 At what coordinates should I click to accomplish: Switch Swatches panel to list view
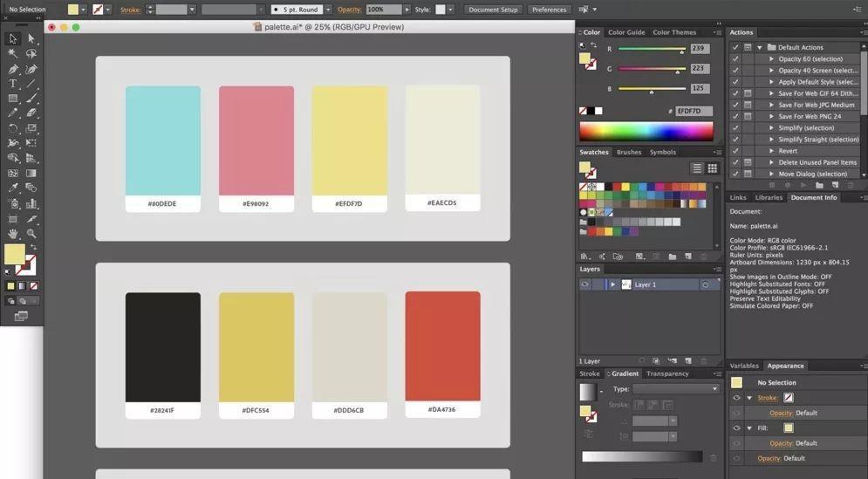click(697, 168)
